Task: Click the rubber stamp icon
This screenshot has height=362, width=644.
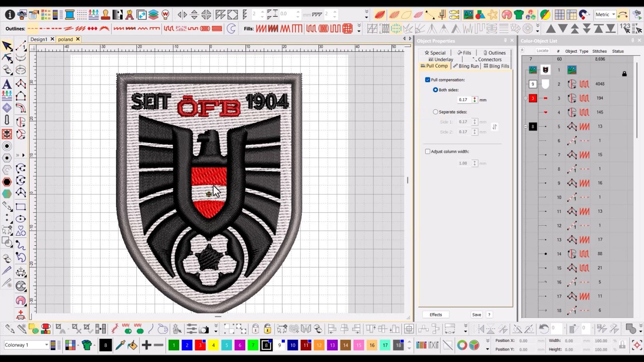Action: coord(105,15)
